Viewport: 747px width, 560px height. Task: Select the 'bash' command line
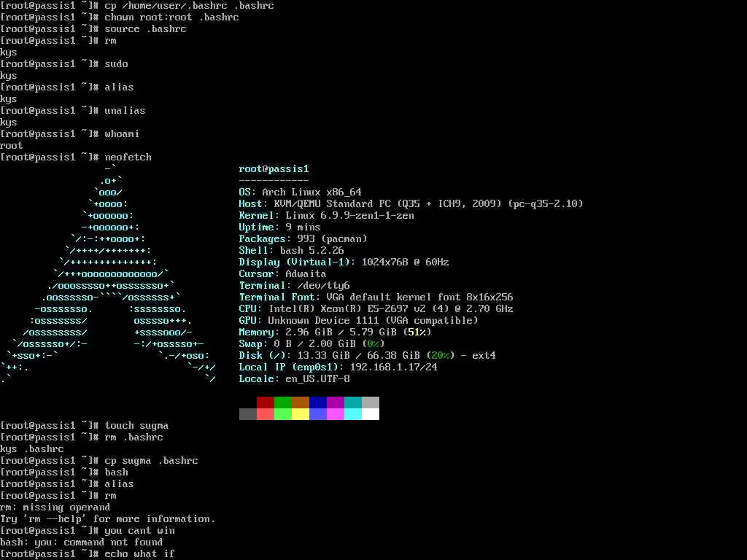click(64, 472)
